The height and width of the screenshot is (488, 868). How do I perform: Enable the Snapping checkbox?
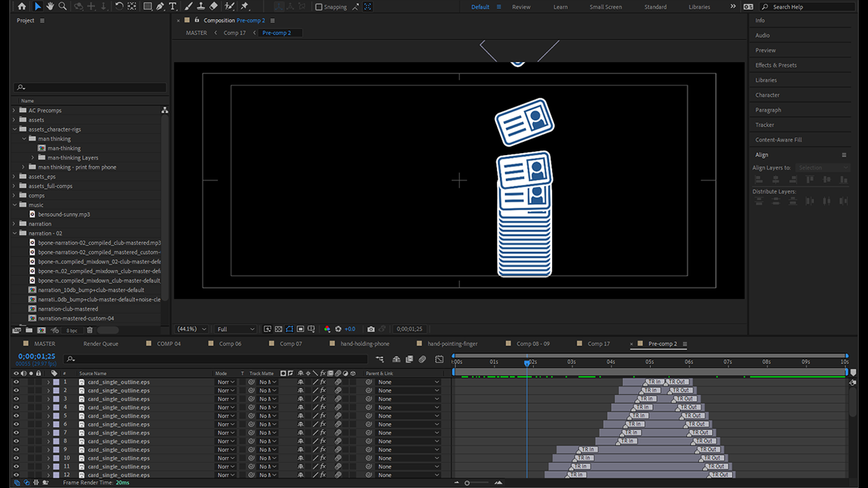(319, 7)
